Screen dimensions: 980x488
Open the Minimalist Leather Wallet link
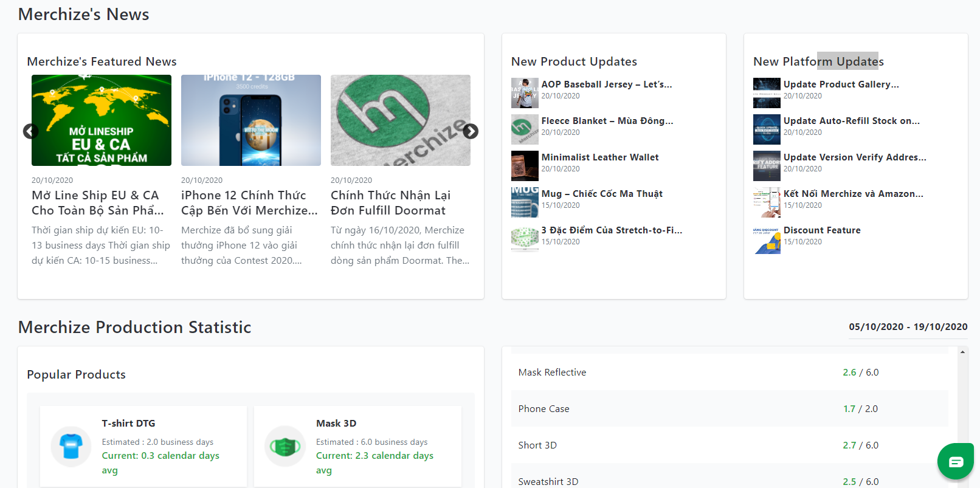coord(600,157)
